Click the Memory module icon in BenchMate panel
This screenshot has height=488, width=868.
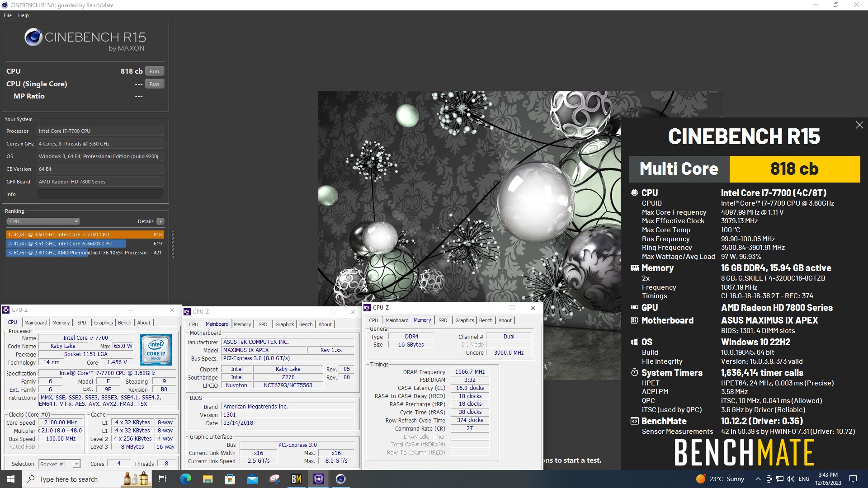click(x=634, y=268)
